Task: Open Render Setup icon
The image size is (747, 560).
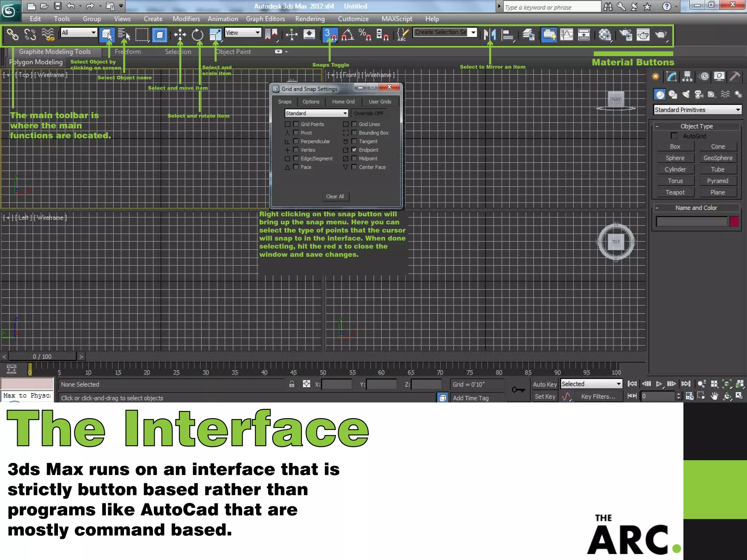Action: [x=626, y=35]
